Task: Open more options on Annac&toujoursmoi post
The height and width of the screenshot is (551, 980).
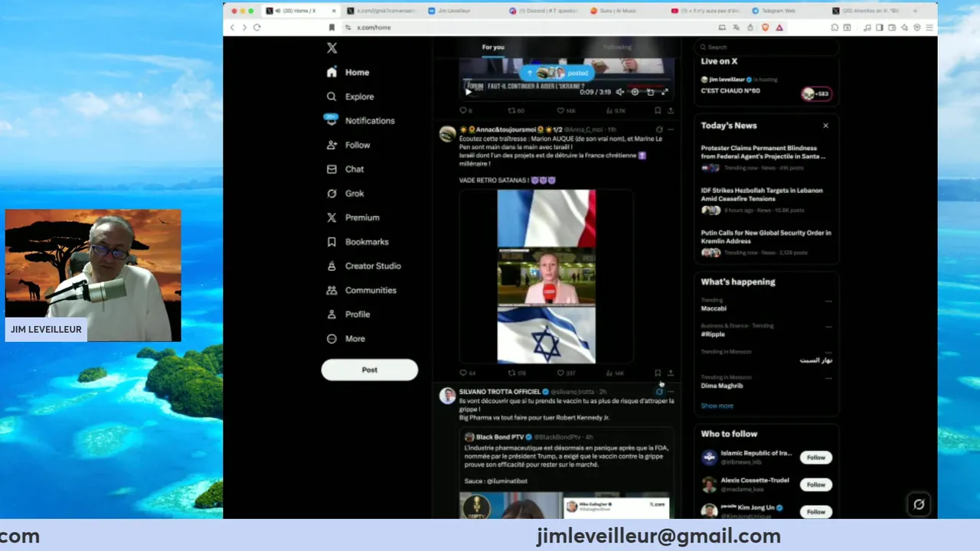Action: coord(671,129)
